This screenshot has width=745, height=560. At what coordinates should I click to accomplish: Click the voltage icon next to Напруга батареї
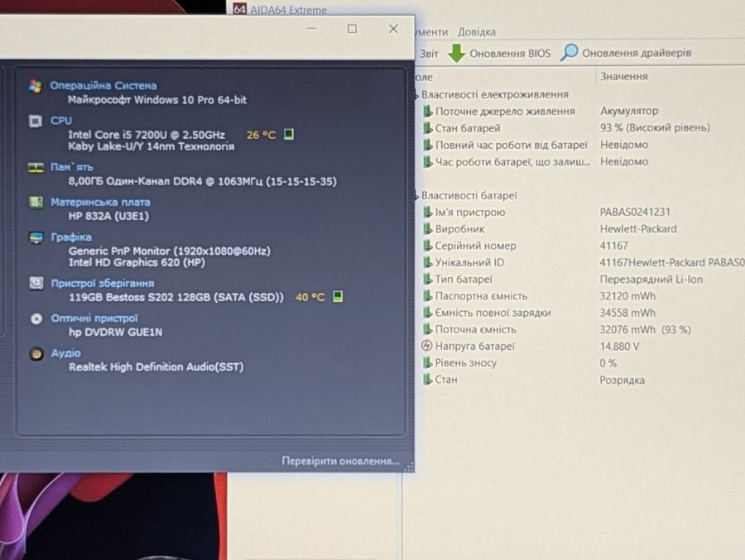pyautogui.click(x=426, y=346)
